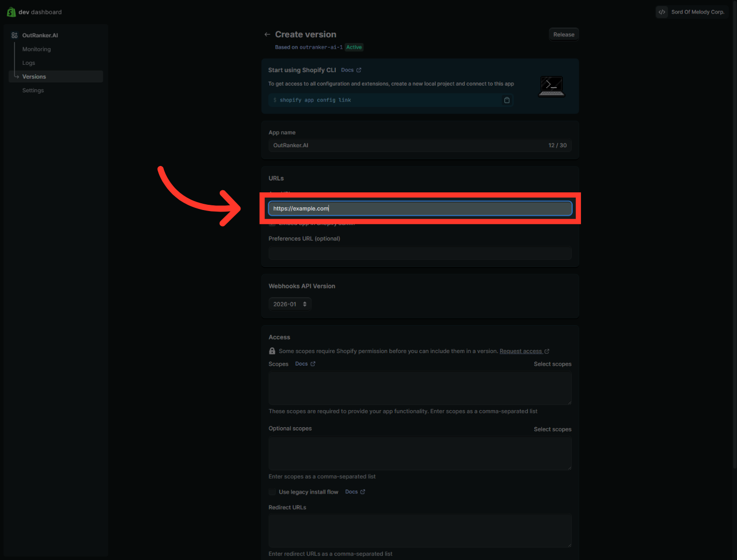Follow the Request access link
737x560 pixels.
click(x=524, y=351)
